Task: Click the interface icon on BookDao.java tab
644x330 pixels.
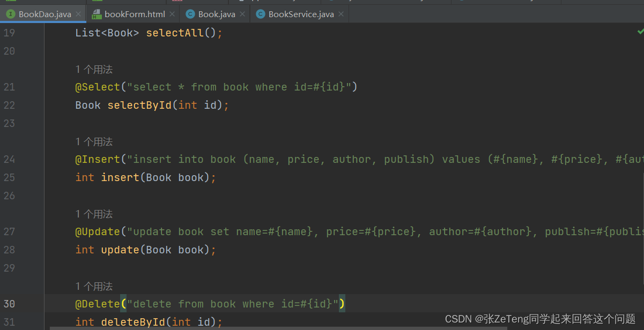Action: click(10, 14)
